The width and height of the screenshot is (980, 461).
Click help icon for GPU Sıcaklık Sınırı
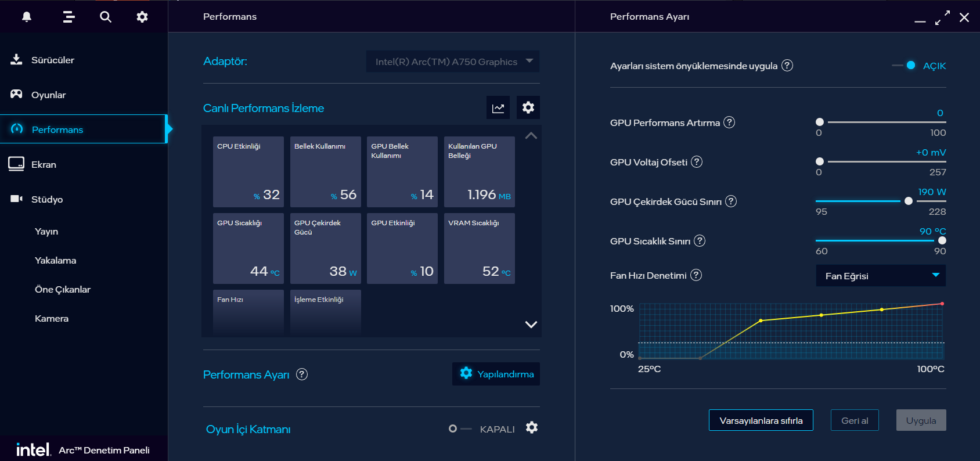point(700,240)
